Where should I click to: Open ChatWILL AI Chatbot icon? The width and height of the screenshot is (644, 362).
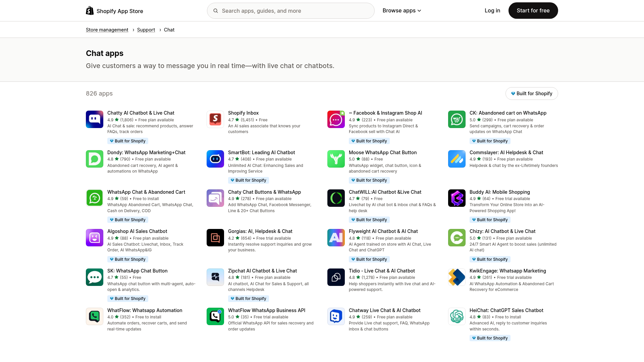[336, 198]
